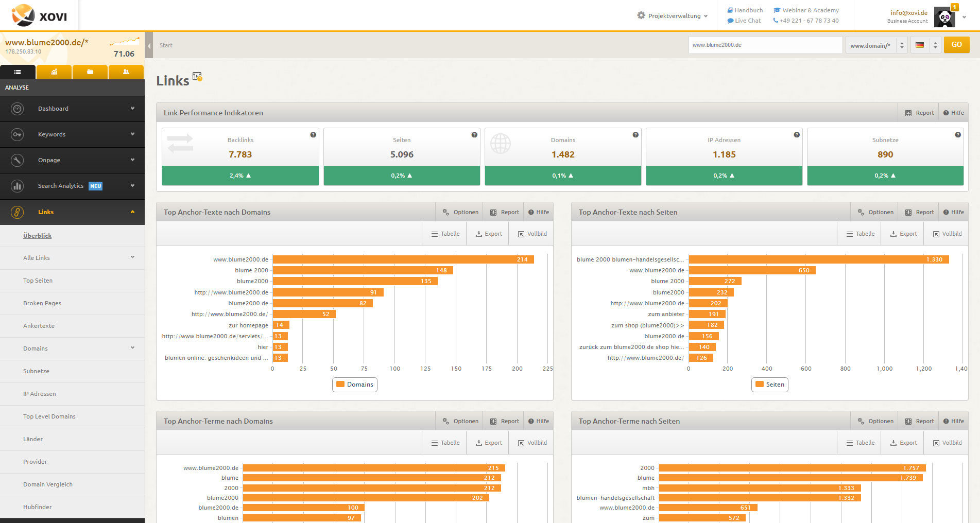Expand the Keywords menu chevron
The height and width of the screenshot is (523, 980).
click(132, 134)
